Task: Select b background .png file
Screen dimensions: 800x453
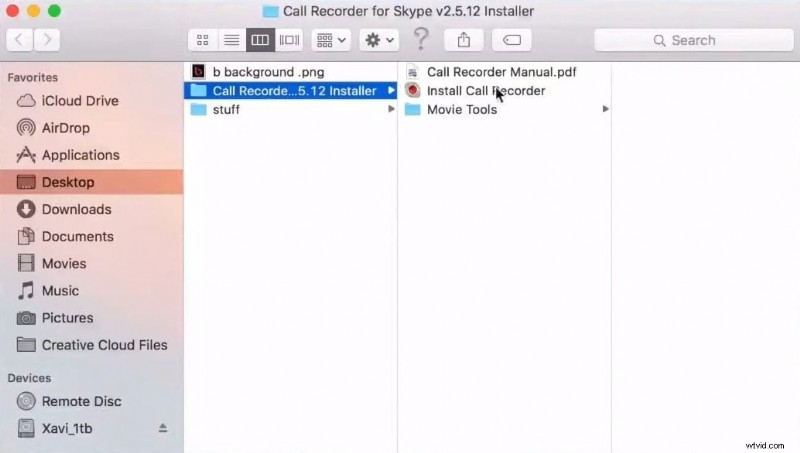Action: point(290,72)
